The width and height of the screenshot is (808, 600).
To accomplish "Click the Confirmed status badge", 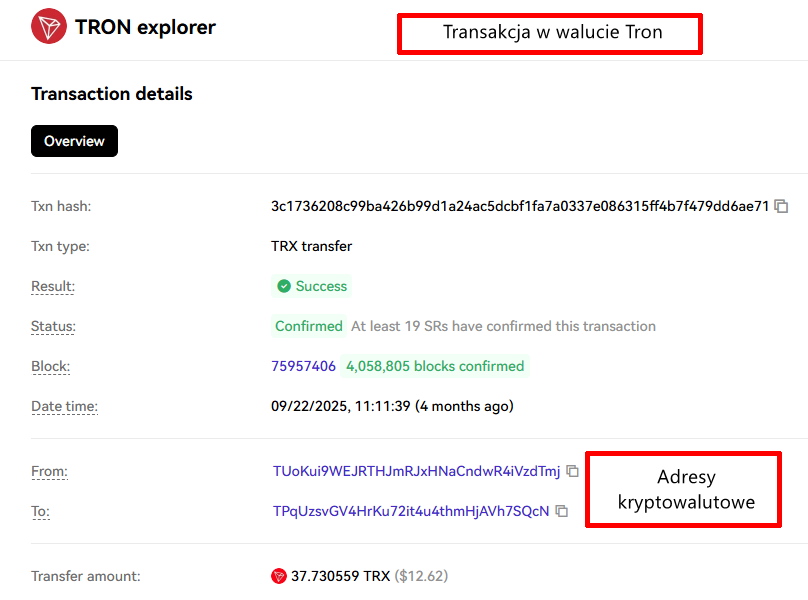I will point(309,326).
